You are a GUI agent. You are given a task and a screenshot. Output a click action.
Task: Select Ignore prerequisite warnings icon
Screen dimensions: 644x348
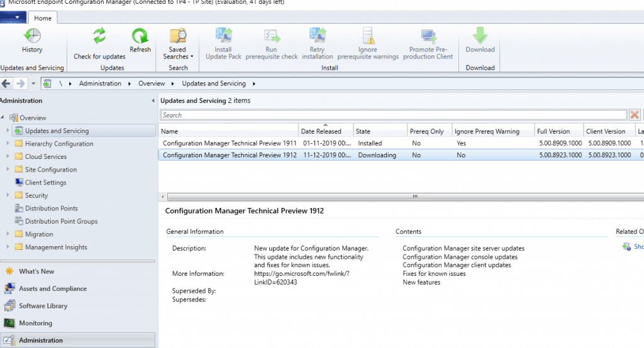click(368, 36)
